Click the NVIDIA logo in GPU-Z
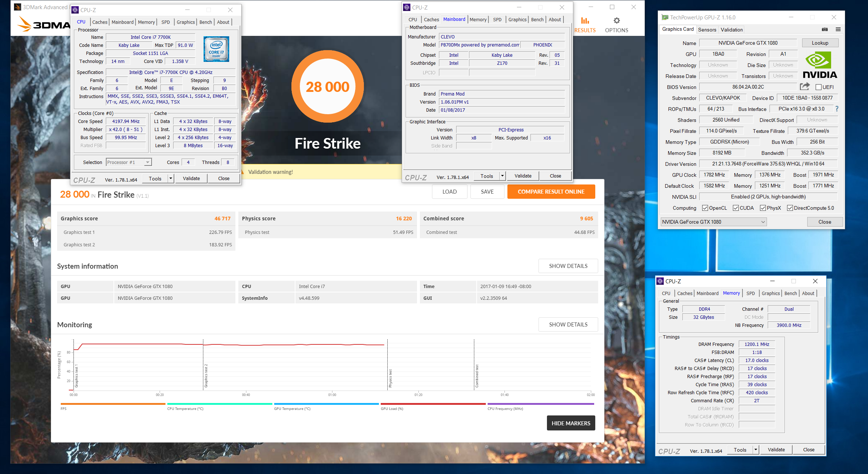Viewport: 868px width, 474px height. click(x=820, y=65)
